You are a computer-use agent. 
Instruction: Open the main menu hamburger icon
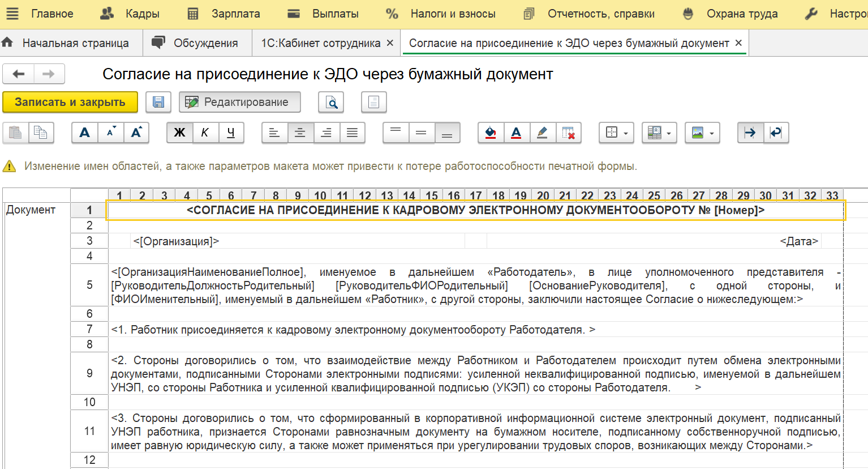click(12, 14)
